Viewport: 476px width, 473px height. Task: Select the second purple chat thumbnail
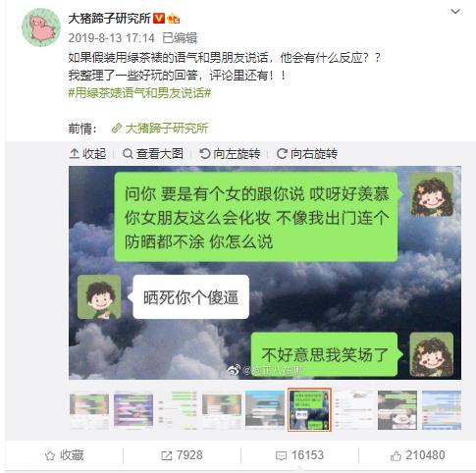tap(133, 410)
